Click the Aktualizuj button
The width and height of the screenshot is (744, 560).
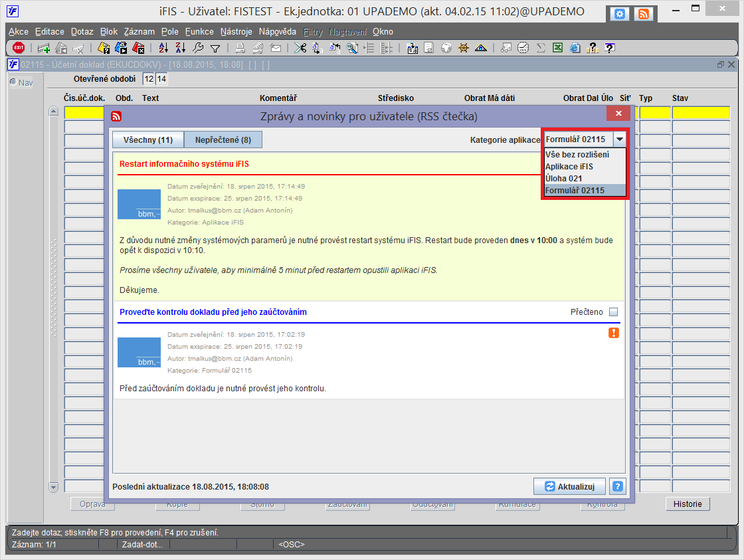[569, 486]
